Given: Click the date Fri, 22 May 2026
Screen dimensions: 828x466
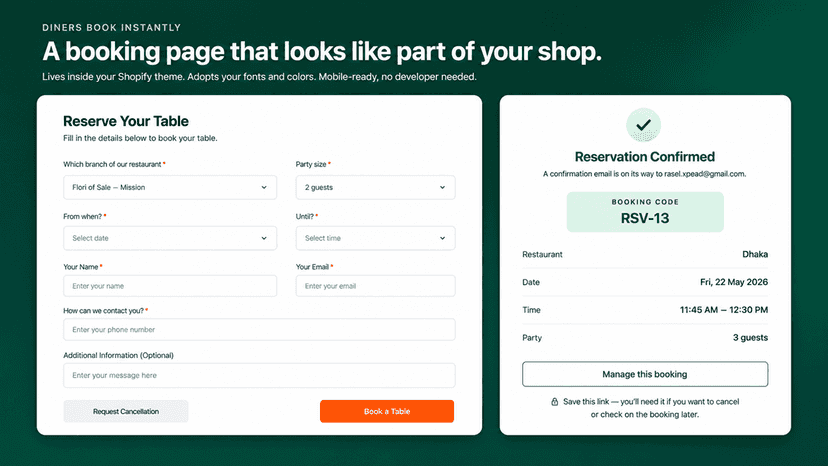Looking at the screenshot, I should [x=734, y=282].
